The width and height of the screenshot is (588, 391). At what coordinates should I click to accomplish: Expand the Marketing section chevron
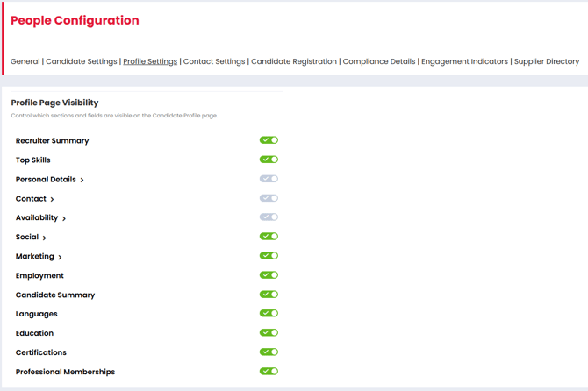(x=60, y=257)
